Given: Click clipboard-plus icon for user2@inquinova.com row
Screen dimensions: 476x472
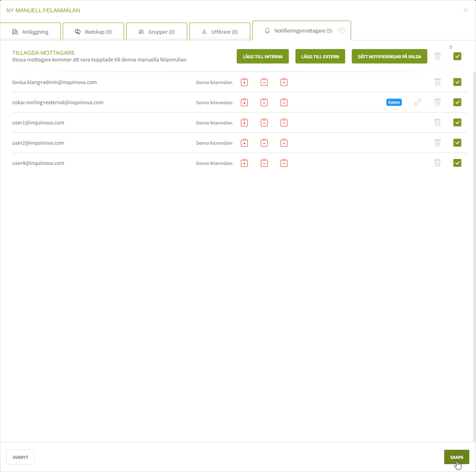Looking at the screenshot, I should tap(244, 143).
